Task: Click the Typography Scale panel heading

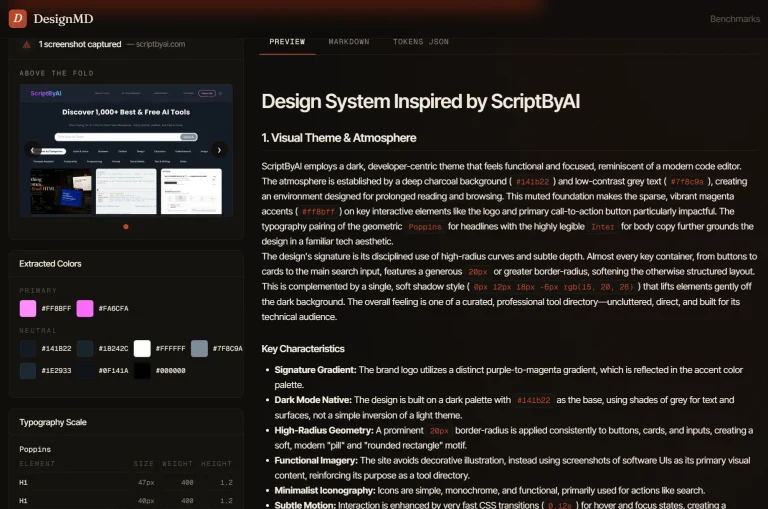Action: click(x=53, y=422)
